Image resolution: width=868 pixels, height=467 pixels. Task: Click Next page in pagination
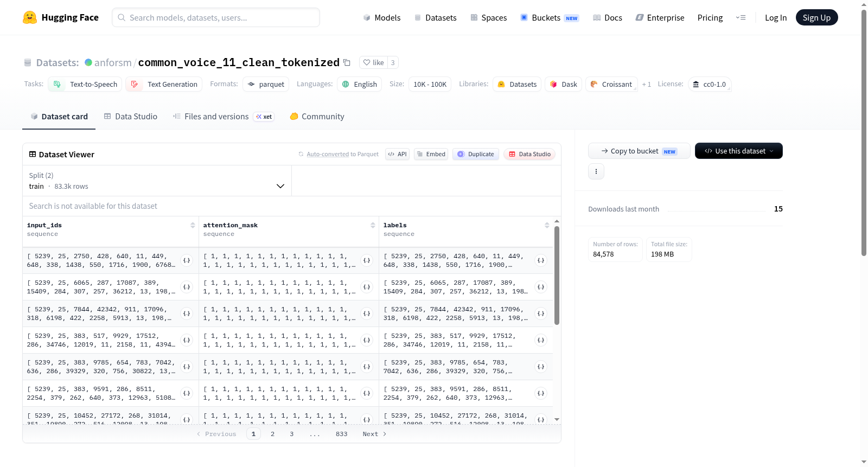pyautogui.click(x=374, y=434)
